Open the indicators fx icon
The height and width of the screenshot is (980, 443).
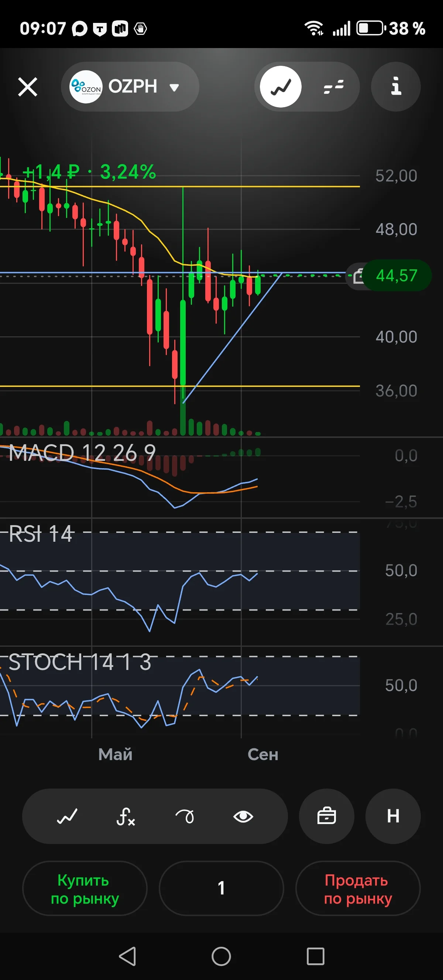point(126,816)
